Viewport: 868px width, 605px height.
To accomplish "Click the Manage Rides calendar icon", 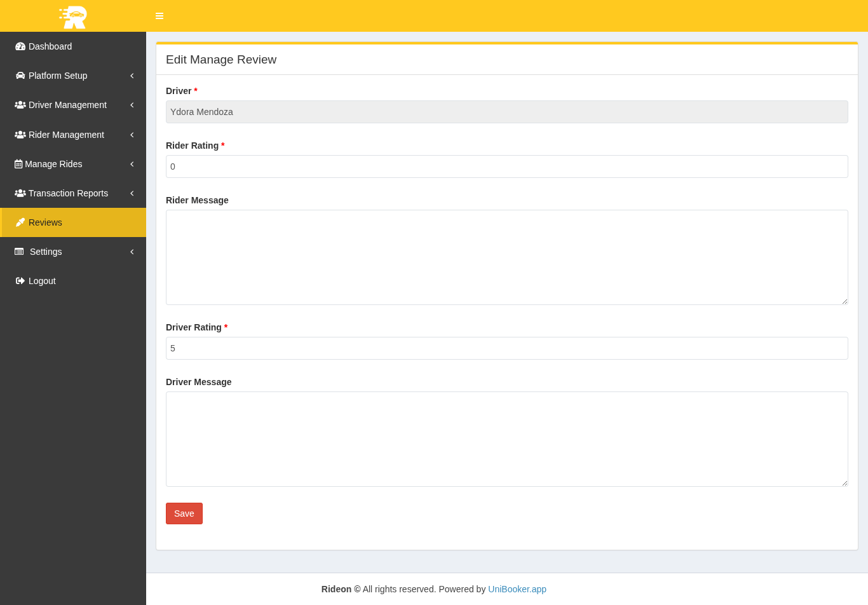I will (x=18, y=164).
